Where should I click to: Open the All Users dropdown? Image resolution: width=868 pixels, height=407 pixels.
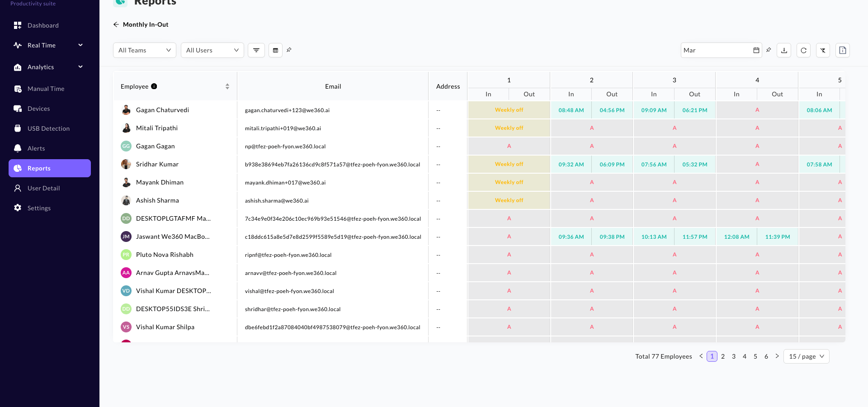(x=212, y=50)
